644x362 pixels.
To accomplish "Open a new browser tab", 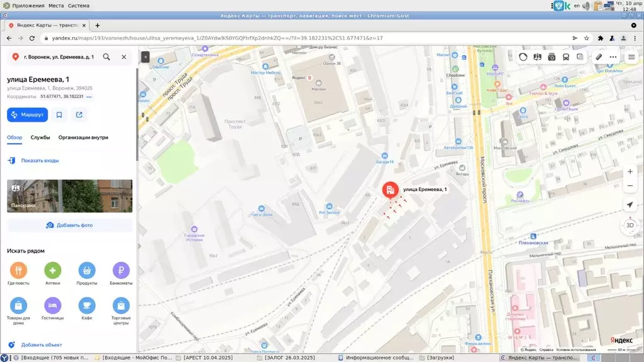I will click(97, 25).
